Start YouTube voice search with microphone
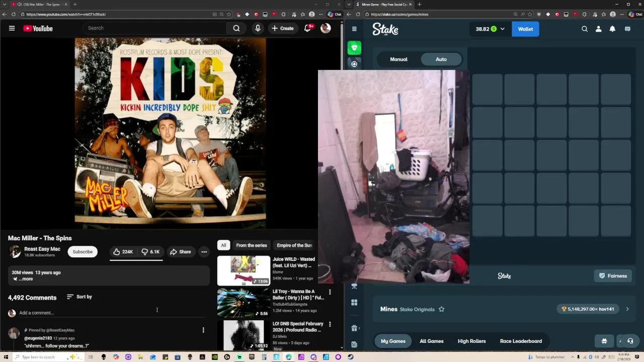 [258, 28]
